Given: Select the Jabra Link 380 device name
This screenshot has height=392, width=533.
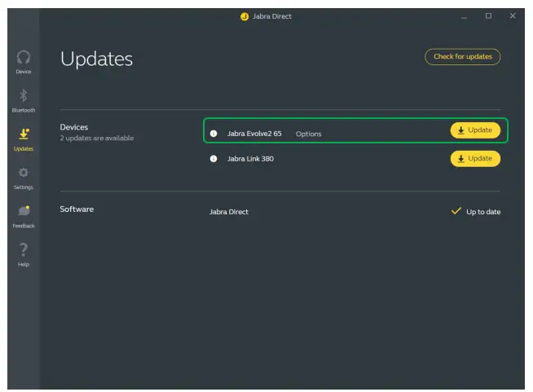Looking at the screenshot, I should click(x=250, y=159).
